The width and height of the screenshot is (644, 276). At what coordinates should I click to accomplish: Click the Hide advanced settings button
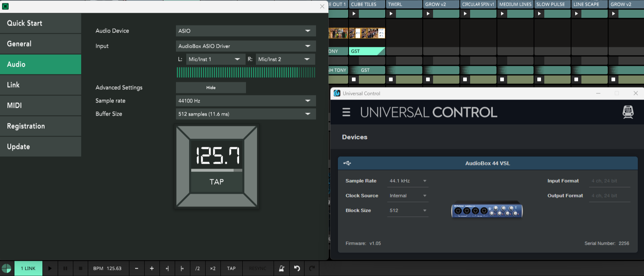(211, 88)
